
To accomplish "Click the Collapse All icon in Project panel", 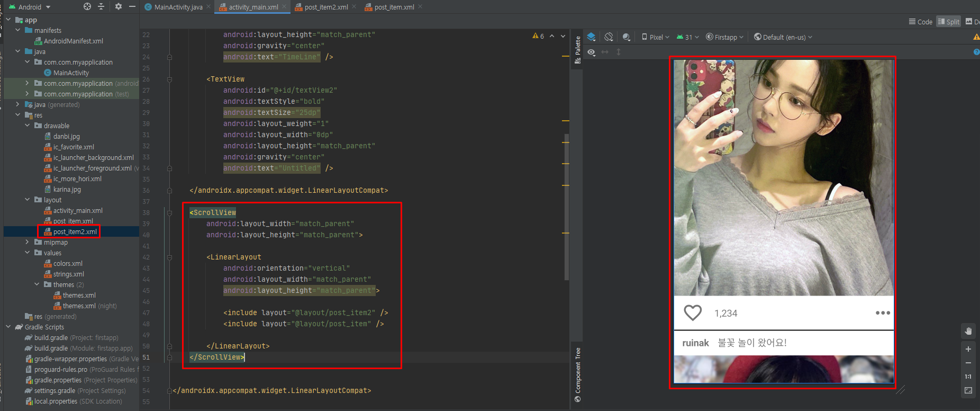I will coord(101,6).
